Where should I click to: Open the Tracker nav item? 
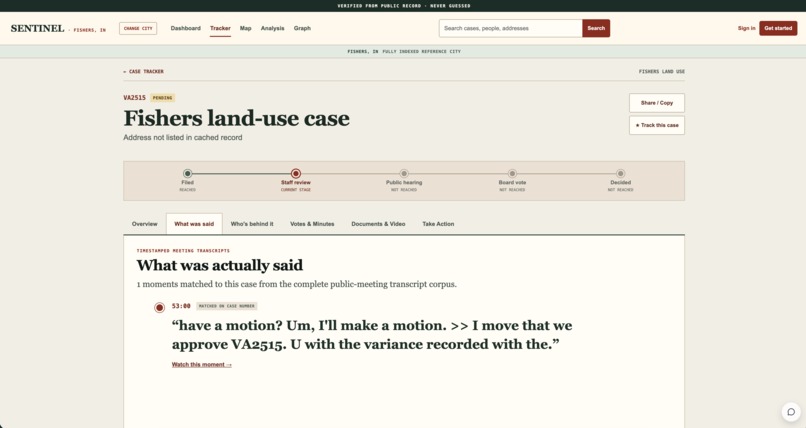click(x=220, y=28)
